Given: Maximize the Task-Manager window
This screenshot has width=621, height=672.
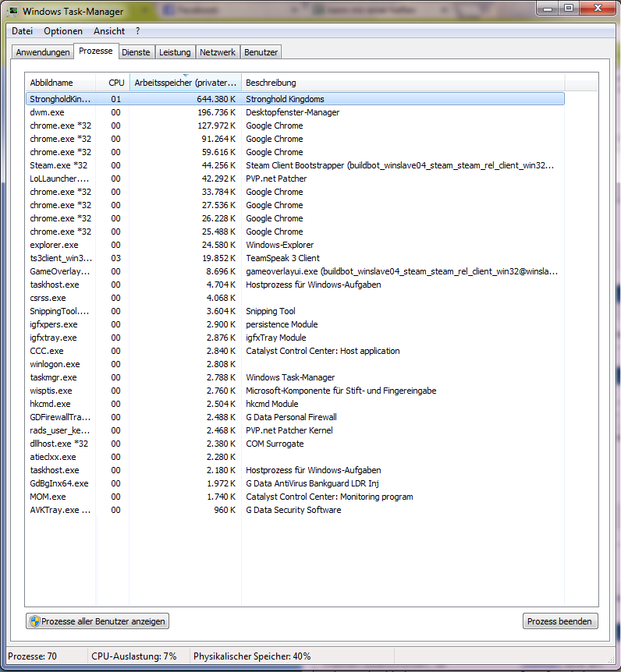Looking at the screenshot, I should point(568,8).
